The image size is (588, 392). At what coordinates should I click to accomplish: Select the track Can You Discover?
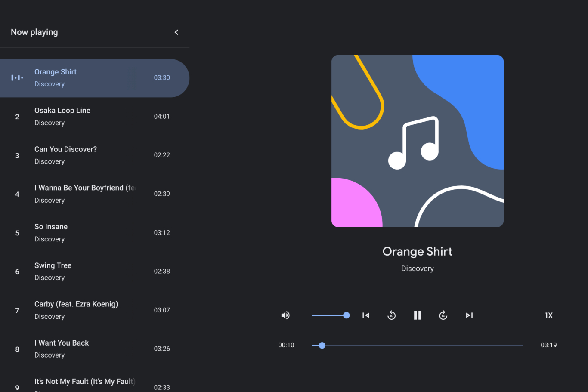[x=86, y=155]
